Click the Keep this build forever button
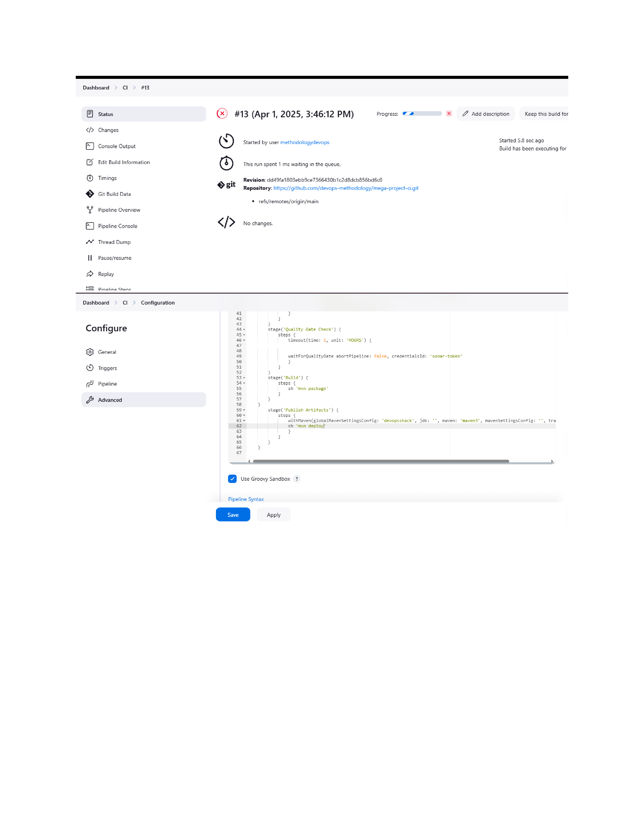644x834 pixels. [544, 114]
